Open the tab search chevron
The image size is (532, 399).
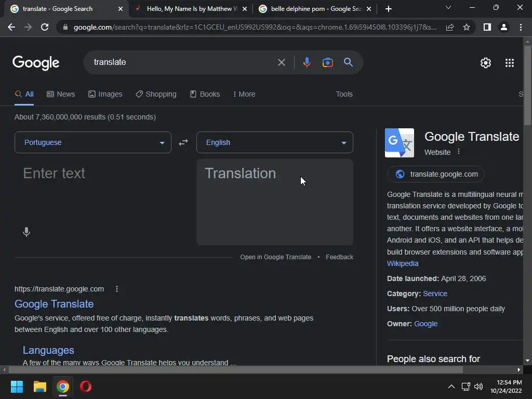(448, 7)
